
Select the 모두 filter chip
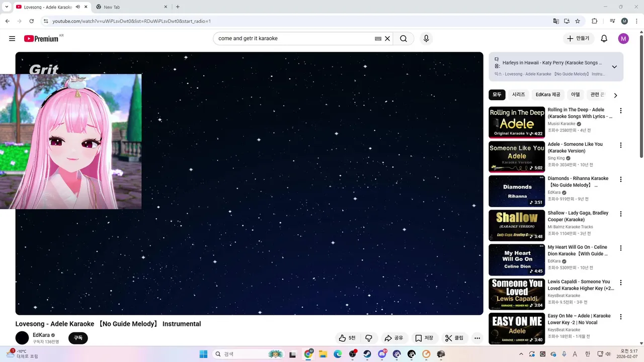[497, 95]
